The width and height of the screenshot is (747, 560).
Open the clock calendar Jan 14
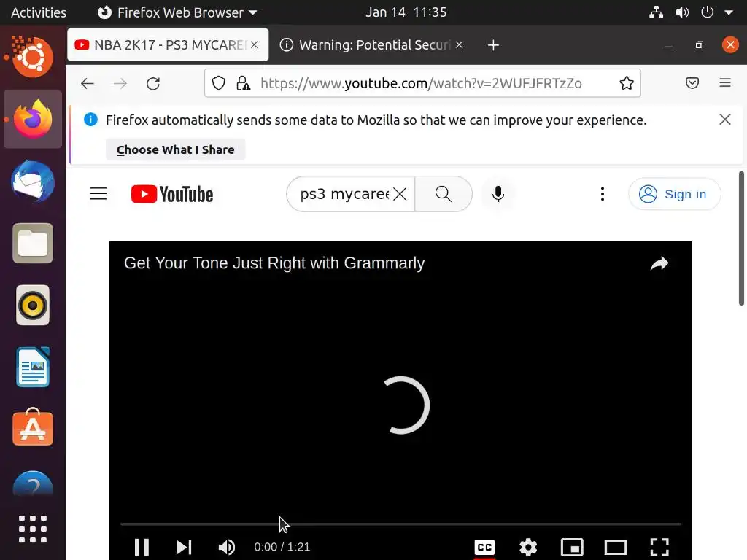(x=406, y=12)
